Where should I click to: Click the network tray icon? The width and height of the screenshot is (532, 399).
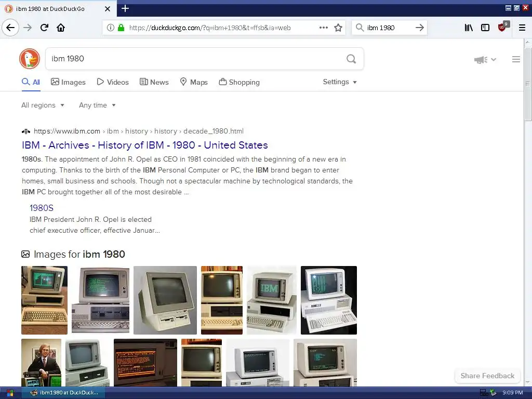pos(484,393)
